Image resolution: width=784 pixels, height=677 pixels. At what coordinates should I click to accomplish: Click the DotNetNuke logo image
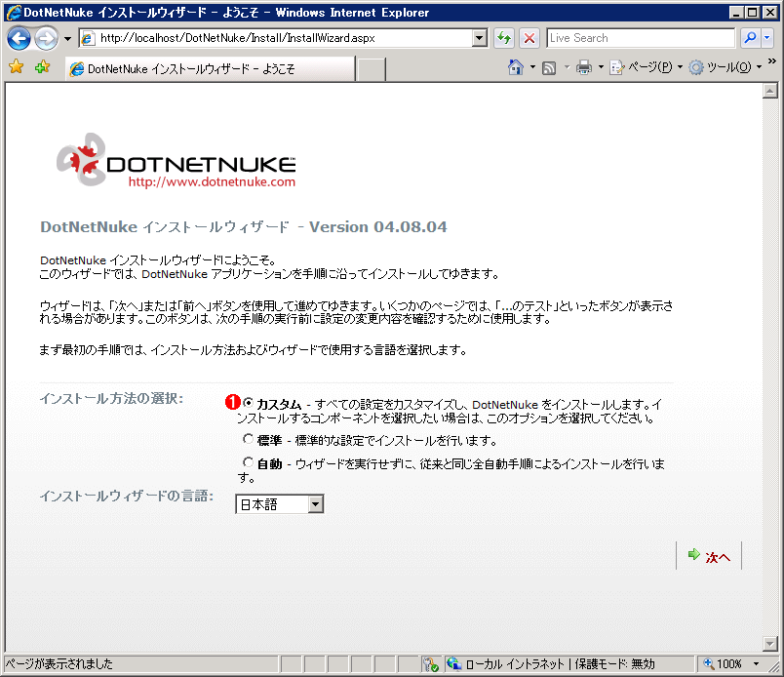(176, 160)
